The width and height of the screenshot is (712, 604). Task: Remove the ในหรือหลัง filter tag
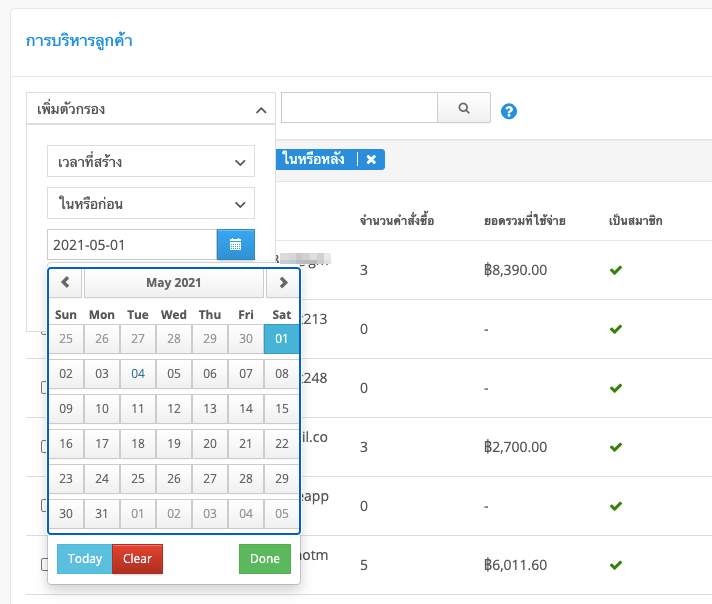coord(371,159)
